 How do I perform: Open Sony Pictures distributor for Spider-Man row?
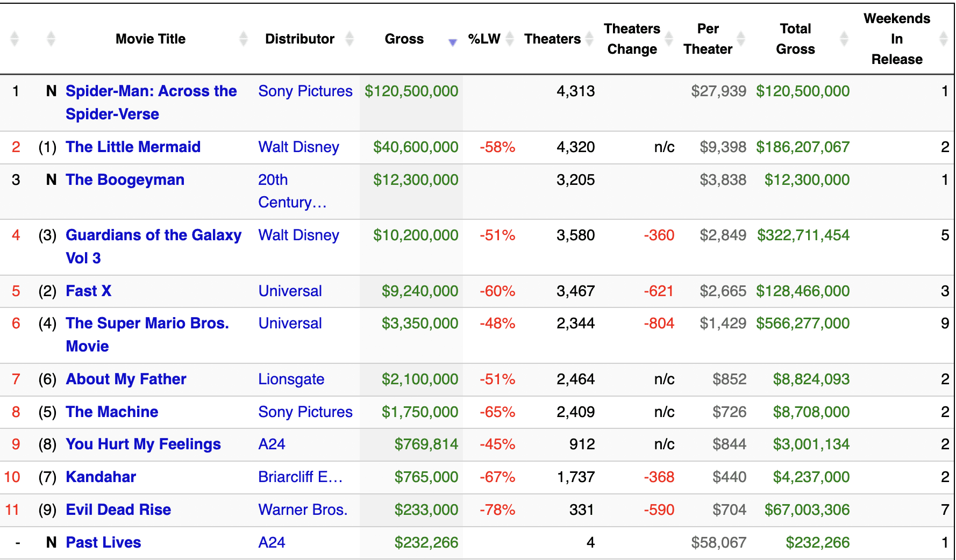(305, 91)
